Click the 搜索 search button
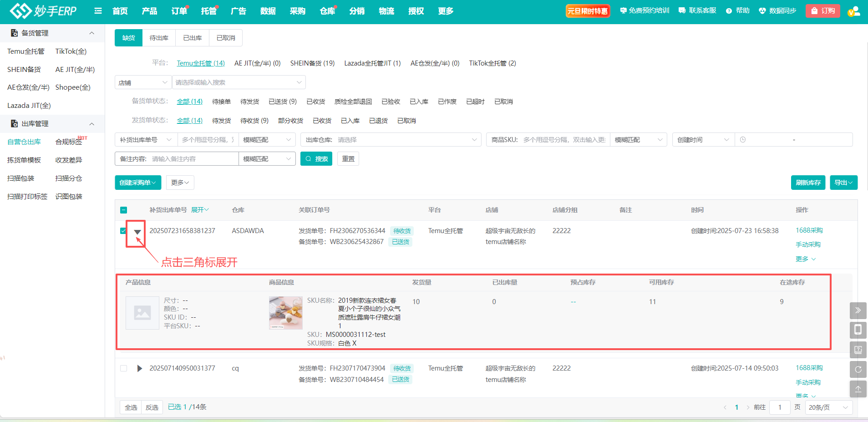 click(x=316, y=159)
